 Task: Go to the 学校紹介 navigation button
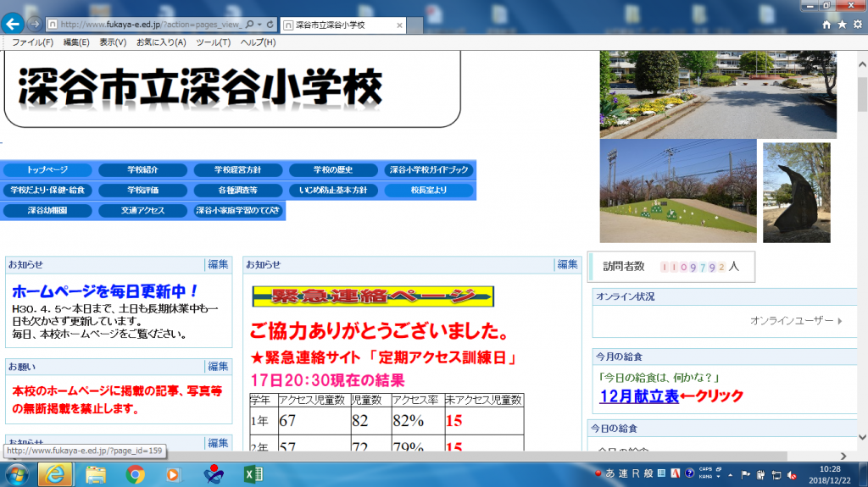142,170
